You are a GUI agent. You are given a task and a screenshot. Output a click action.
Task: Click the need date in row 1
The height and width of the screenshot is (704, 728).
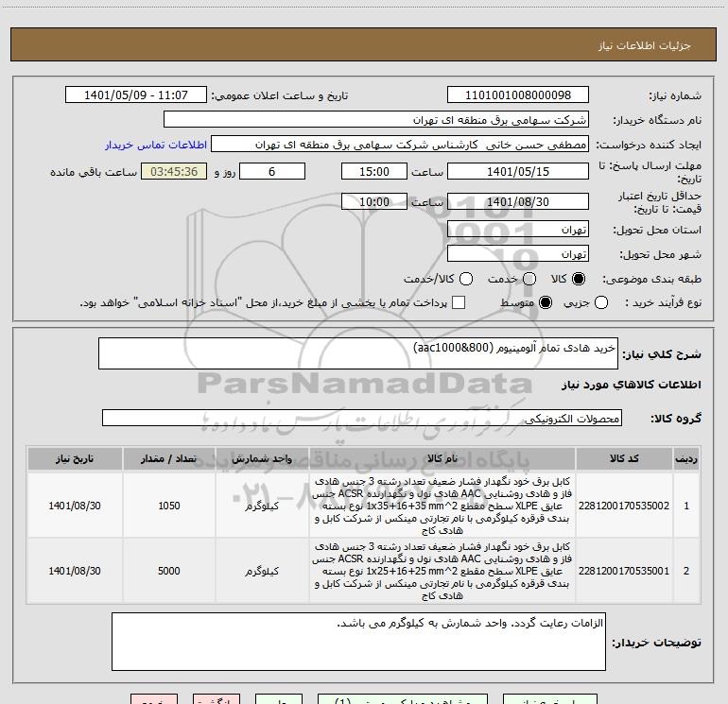coord(75,506)
